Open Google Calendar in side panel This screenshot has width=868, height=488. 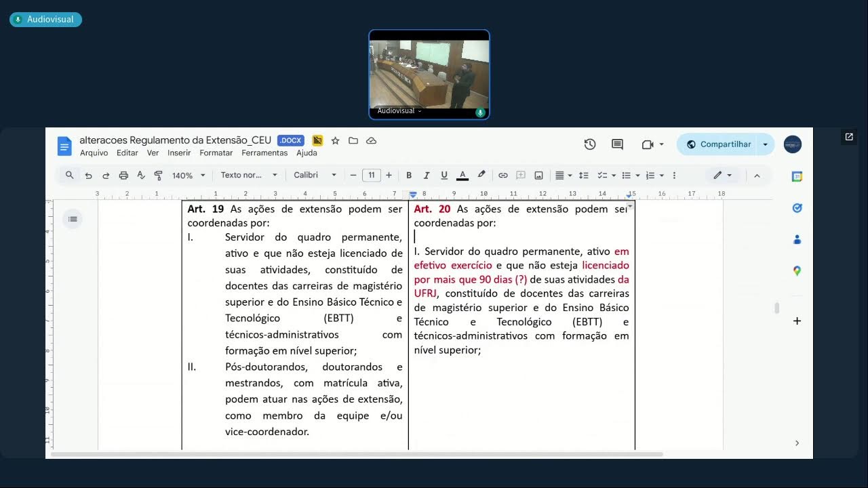[x=797, y=176]
